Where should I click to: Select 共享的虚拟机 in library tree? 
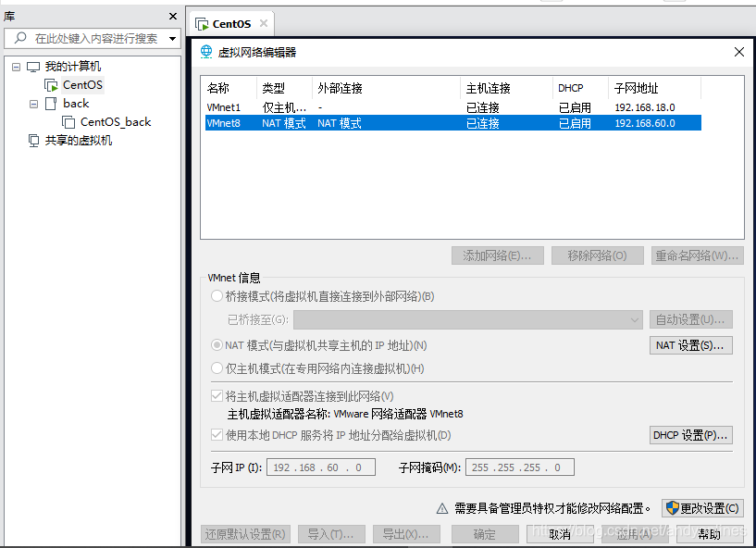[x=78, y=141]
